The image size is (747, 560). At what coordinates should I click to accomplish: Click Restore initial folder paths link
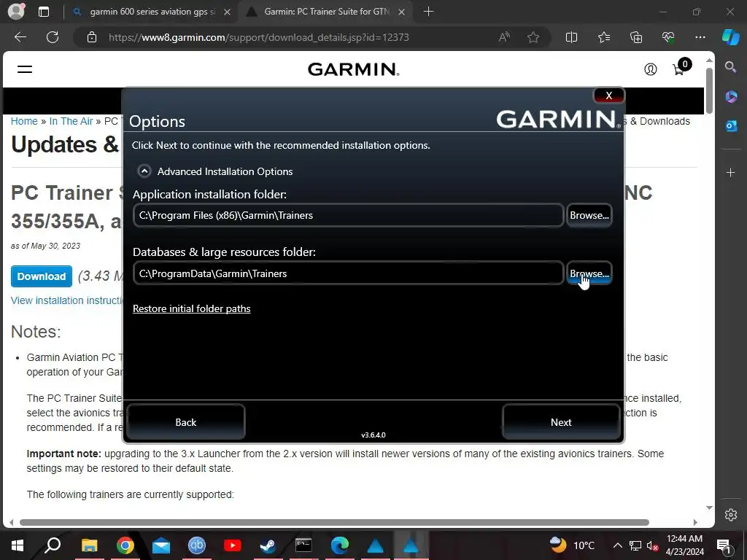192,308
